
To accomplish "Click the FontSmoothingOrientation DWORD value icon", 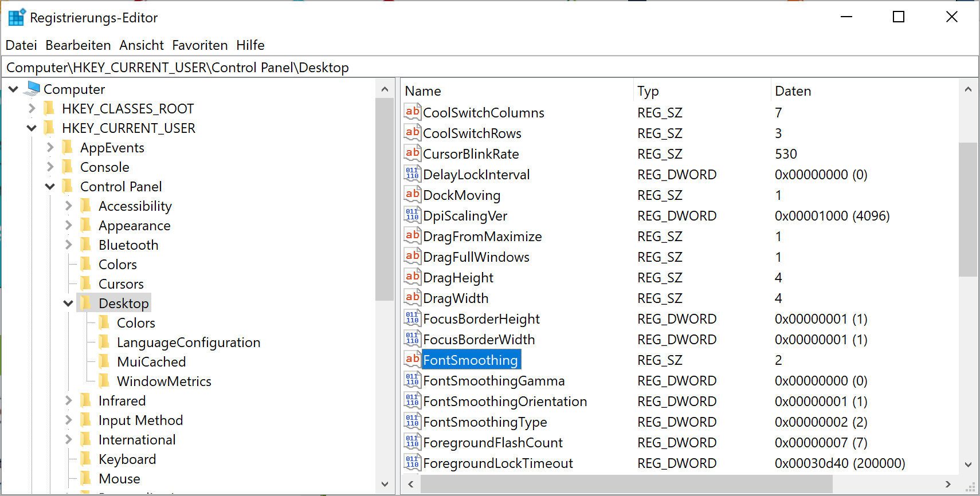I will pos(413,400).
